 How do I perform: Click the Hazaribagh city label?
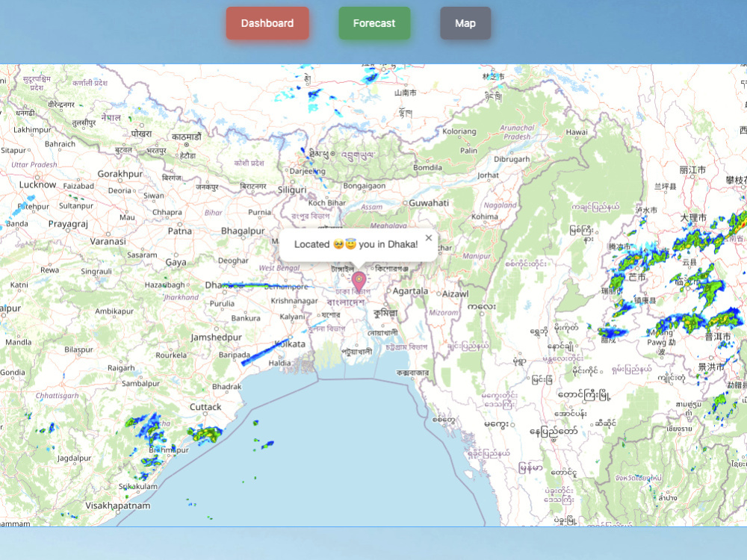pos(164,284)
